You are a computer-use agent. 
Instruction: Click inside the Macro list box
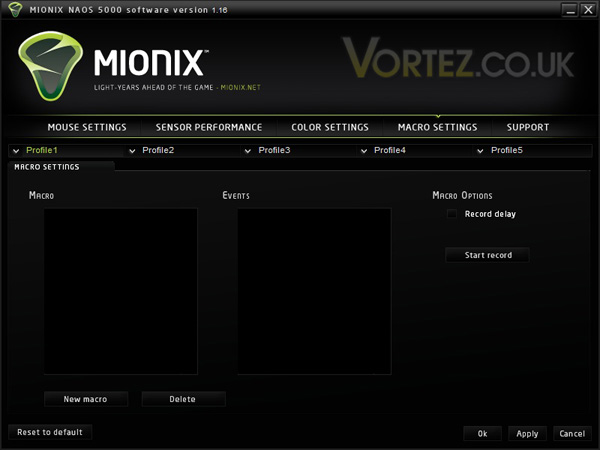click(x=121, y=291)
